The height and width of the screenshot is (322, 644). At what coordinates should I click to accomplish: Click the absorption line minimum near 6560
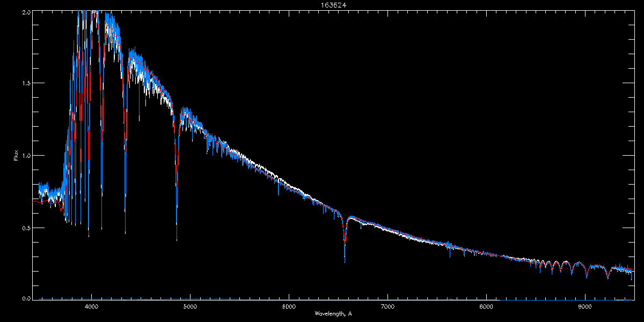click(345, 262)
